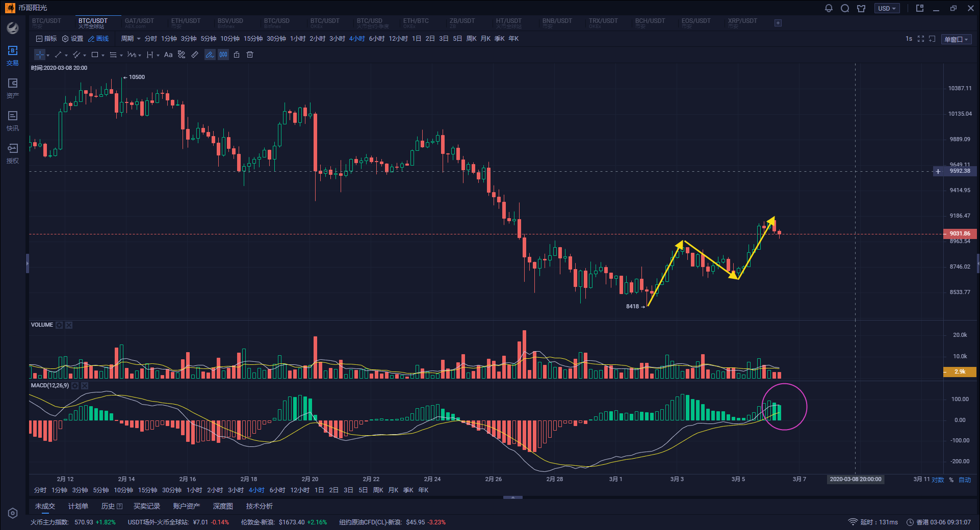
Task: Click the add chart window icon
Action: pos(932,39)
